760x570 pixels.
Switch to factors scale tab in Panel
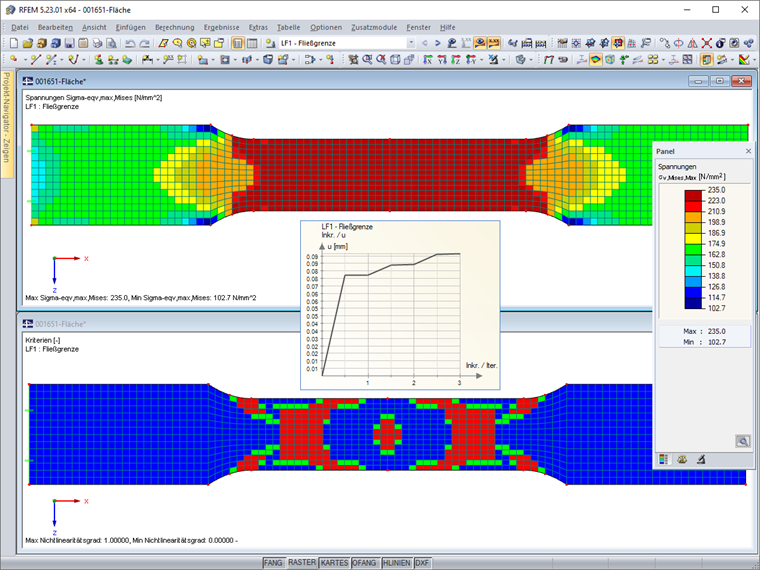pyautogui.click(x=682, y=459)
